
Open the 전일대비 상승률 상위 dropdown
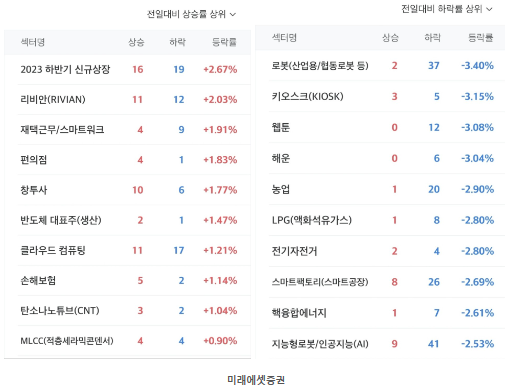[191, 14]
